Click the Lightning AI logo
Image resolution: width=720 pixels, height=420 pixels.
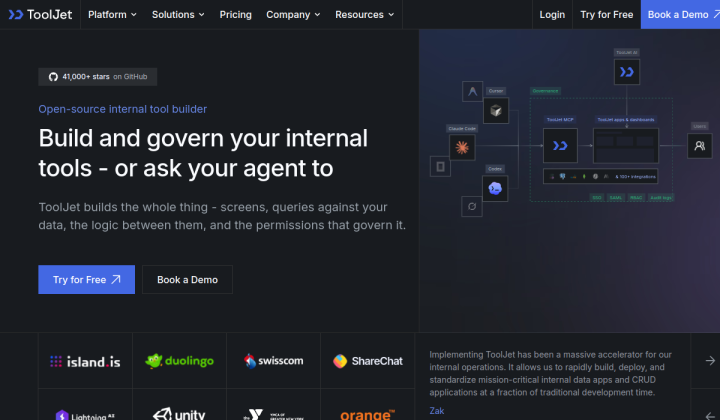click(x=85, y=415)
